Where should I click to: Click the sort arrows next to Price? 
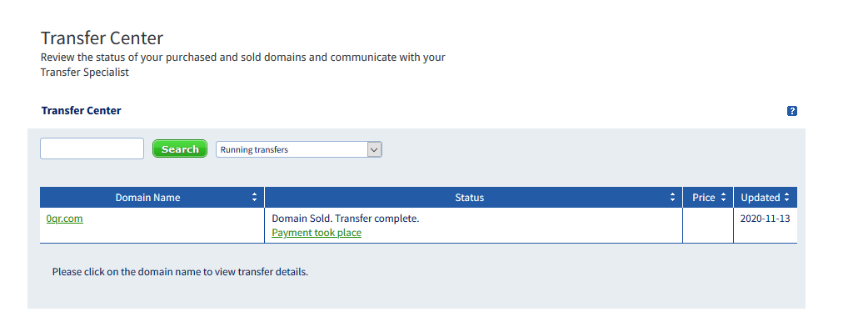click(723, 198)
